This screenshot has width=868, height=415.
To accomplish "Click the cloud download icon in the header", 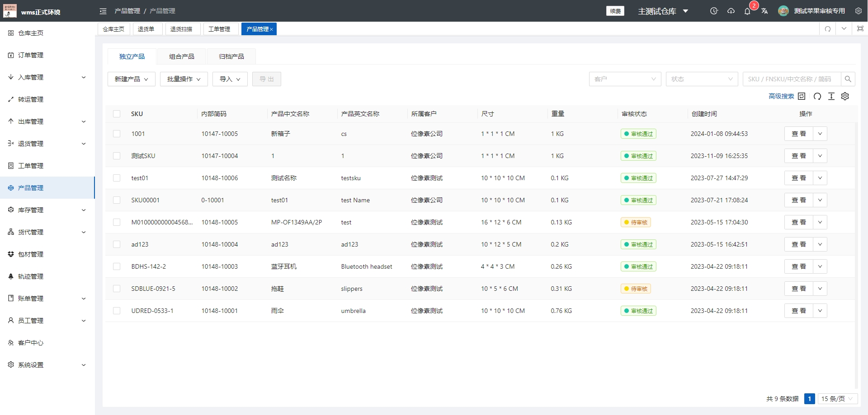I will pos(731,11).
